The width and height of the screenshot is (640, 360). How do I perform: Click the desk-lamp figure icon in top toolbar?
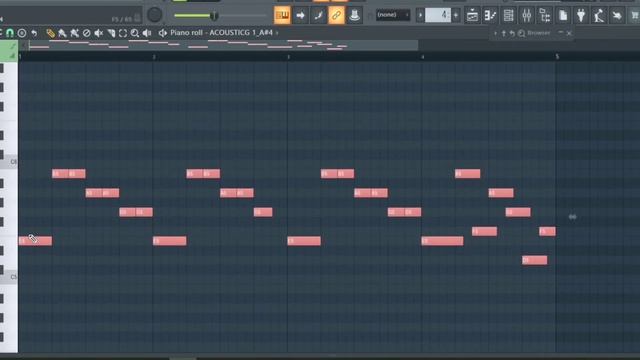[x=599, y=16]
